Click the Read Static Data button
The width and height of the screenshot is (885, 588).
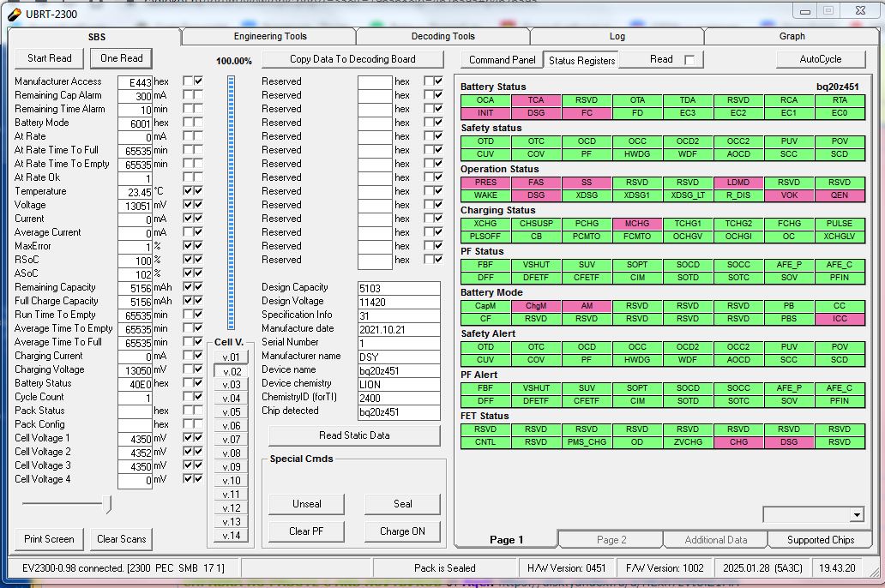click(354, 435)
